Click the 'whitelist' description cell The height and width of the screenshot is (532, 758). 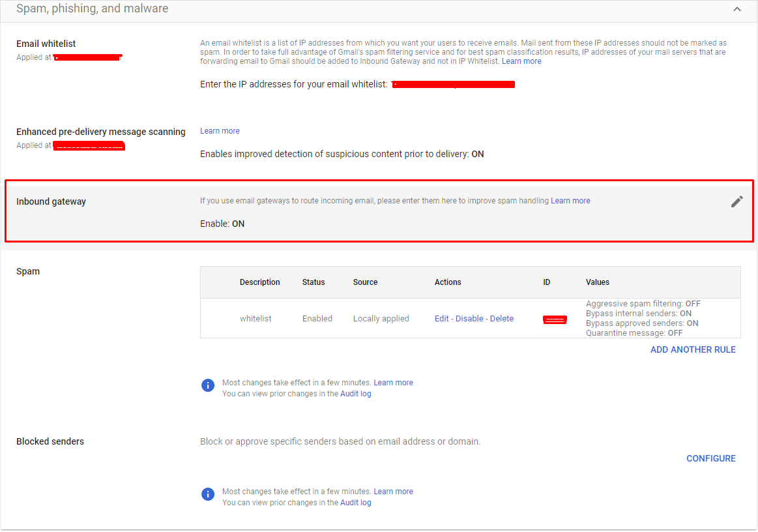(255, 319)
